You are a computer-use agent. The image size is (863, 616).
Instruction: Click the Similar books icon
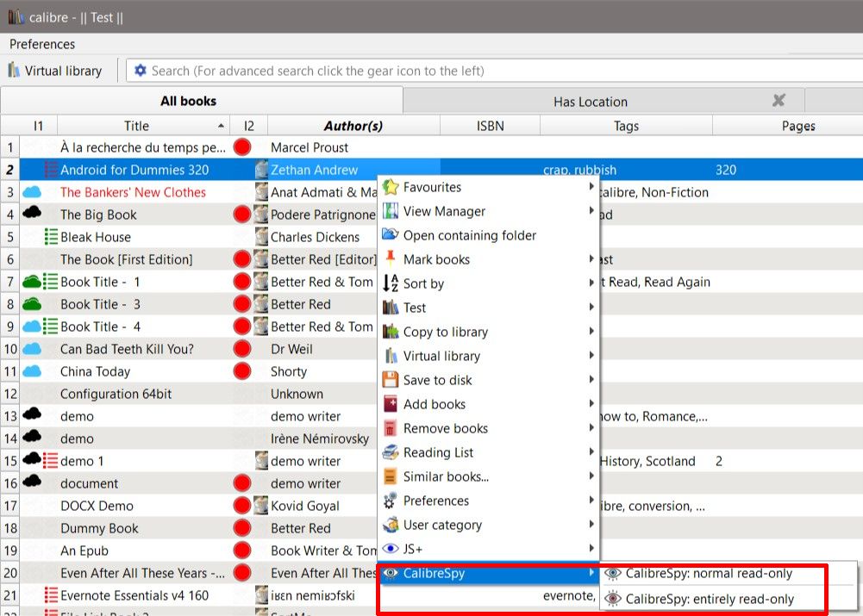[391, 476]
